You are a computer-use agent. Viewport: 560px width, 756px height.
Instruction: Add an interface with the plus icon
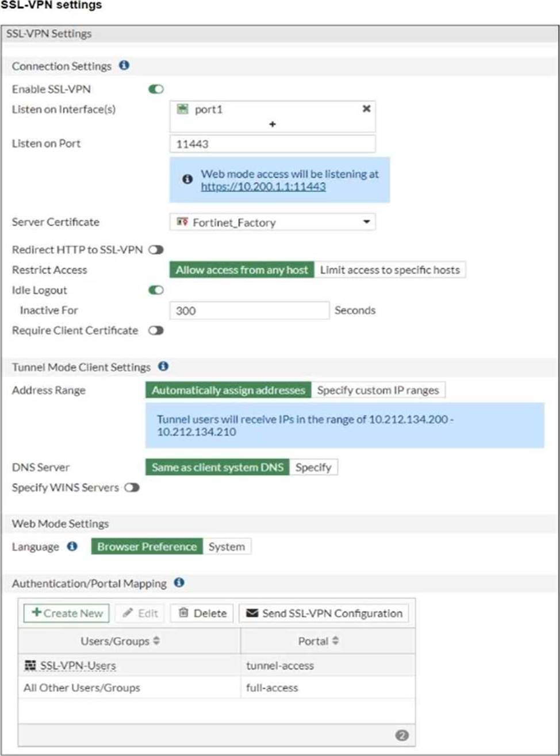tap(273, 124)
